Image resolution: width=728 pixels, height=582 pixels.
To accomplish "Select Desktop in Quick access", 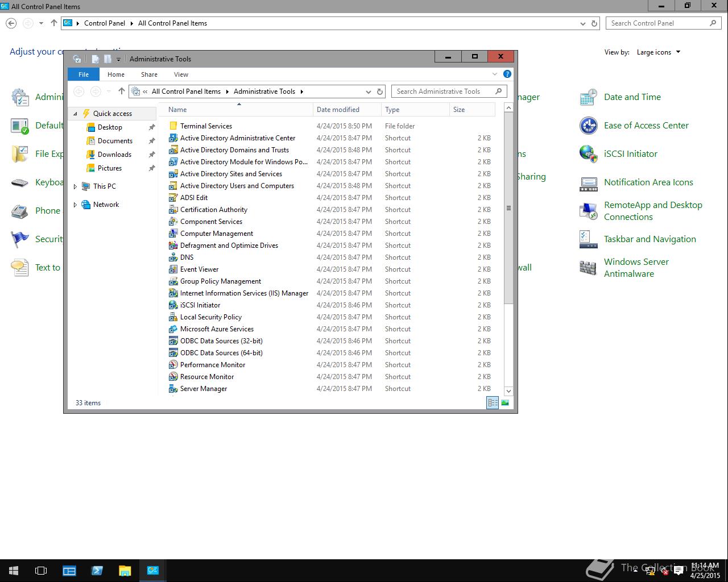I will pyautogui.click(x=110, y=127).
